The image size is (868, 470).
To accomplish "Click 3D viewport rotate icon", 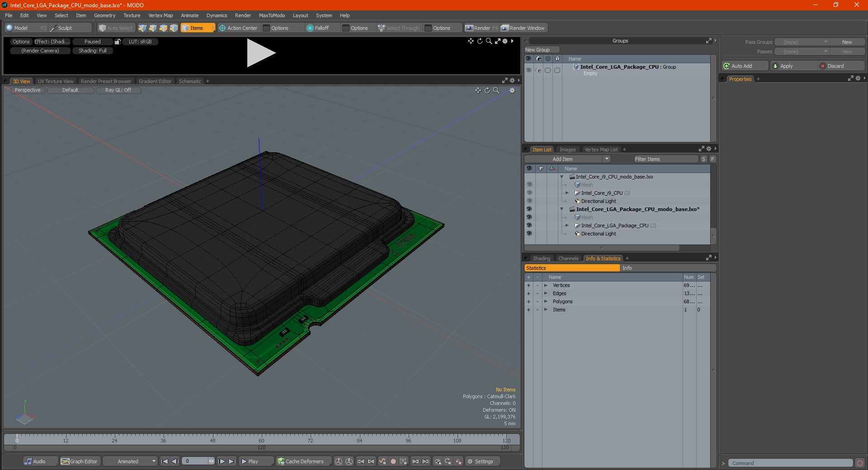I will 487,90.
